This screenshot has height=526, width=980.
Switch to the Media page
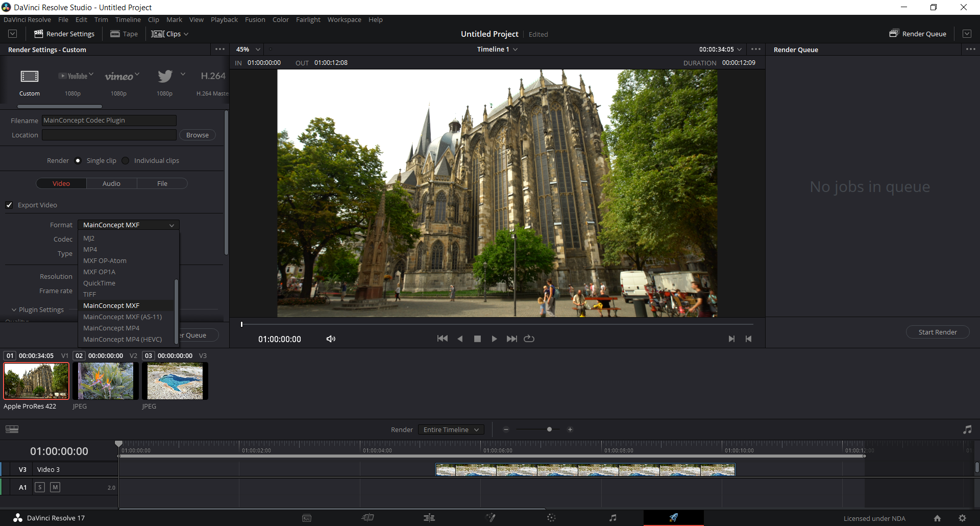(307, 518)
